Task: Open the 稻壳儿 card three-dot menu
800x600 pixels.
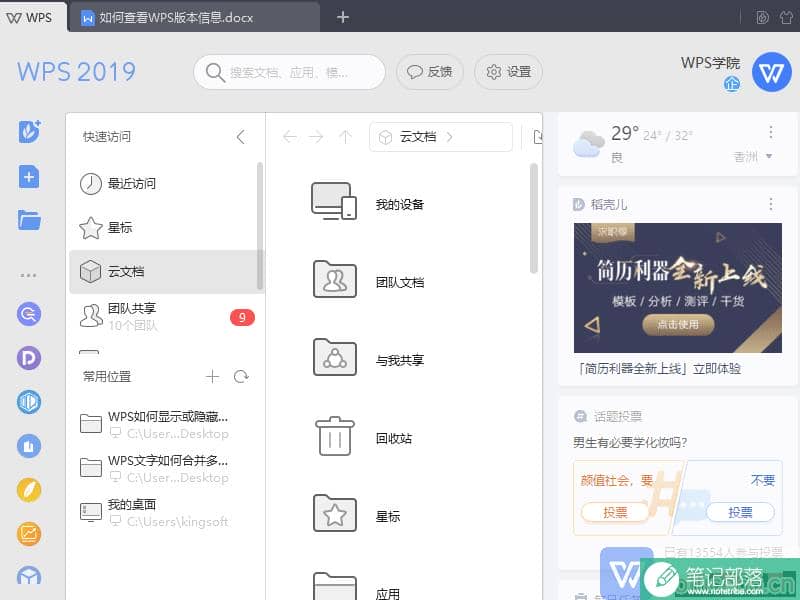Action: click(x=770, y=204)
